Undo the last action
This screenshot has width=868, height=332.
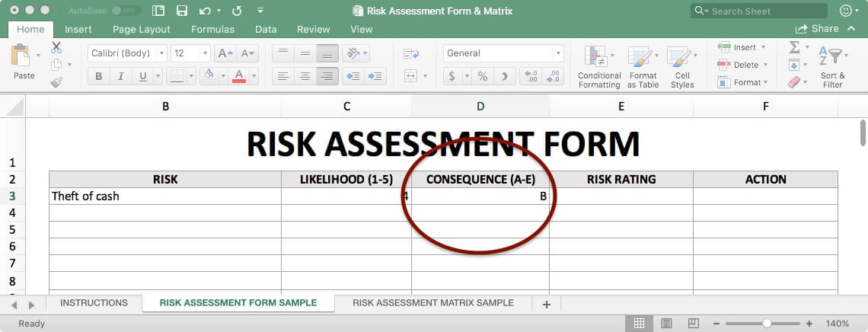(x=205, y=11)
